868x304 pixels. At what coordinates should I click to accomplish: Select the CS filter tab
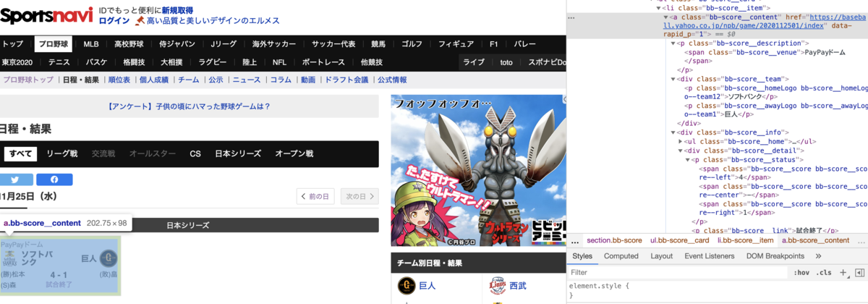coord(195,153)
